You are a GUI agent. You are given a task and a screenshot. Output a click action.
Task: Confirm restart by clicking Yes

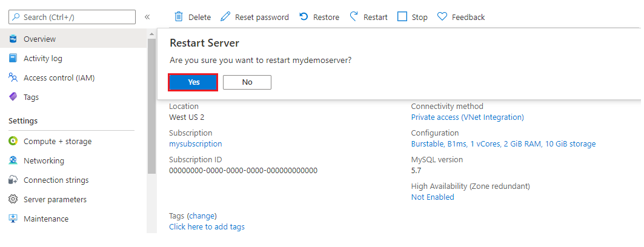193,82
